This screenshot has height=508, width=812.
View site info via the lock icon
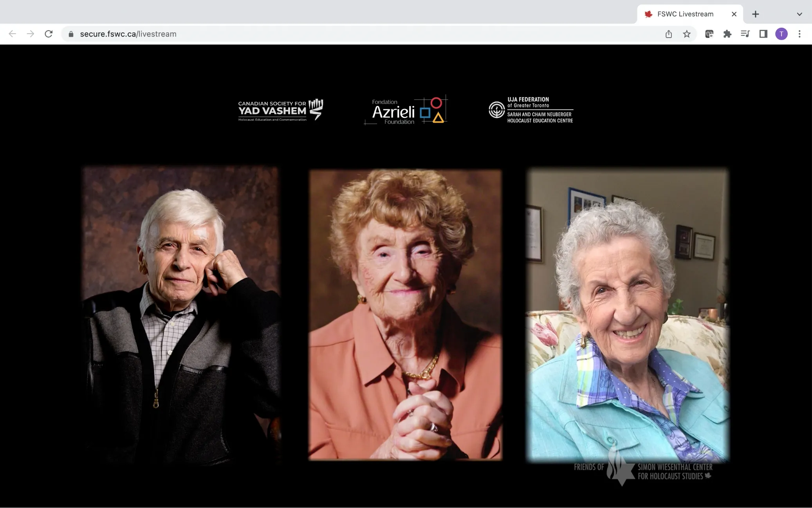[71, 34]
